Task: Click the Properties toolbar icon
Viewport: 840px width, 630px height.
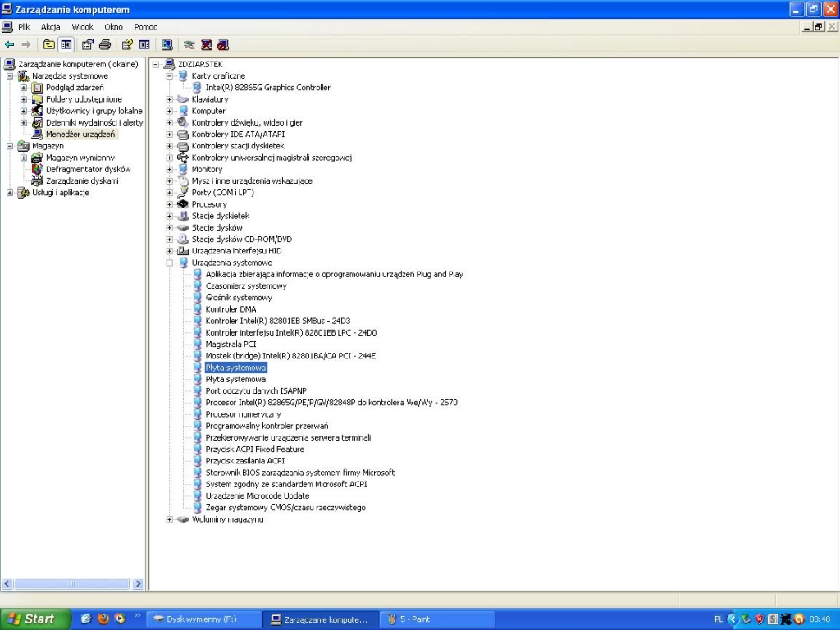Action: (88, 45)
